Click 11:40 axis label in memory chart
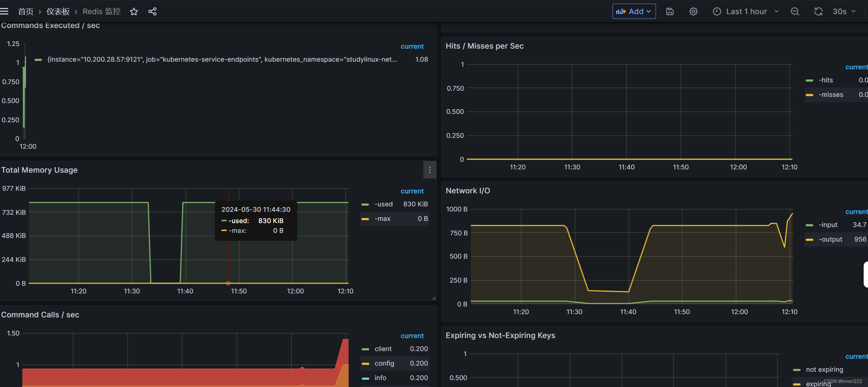868x387 pixels. (x=185, y=291)
